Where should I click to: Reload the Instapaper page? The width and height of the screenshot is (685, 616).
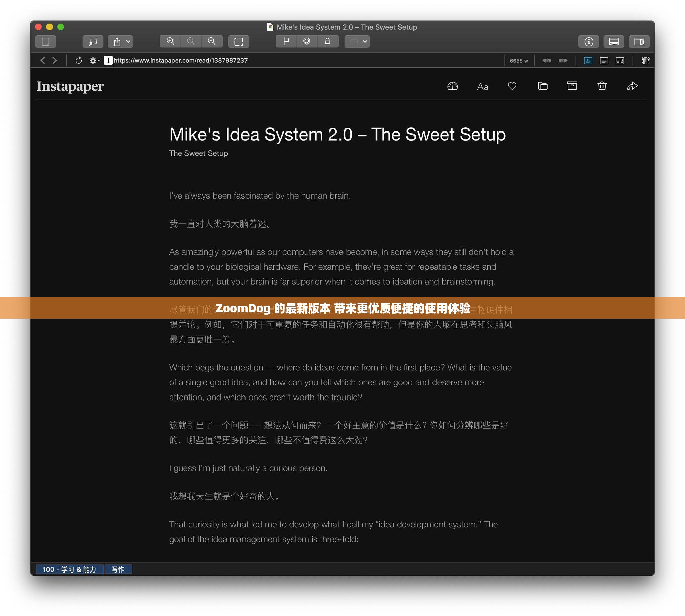(x=79, y=60)
